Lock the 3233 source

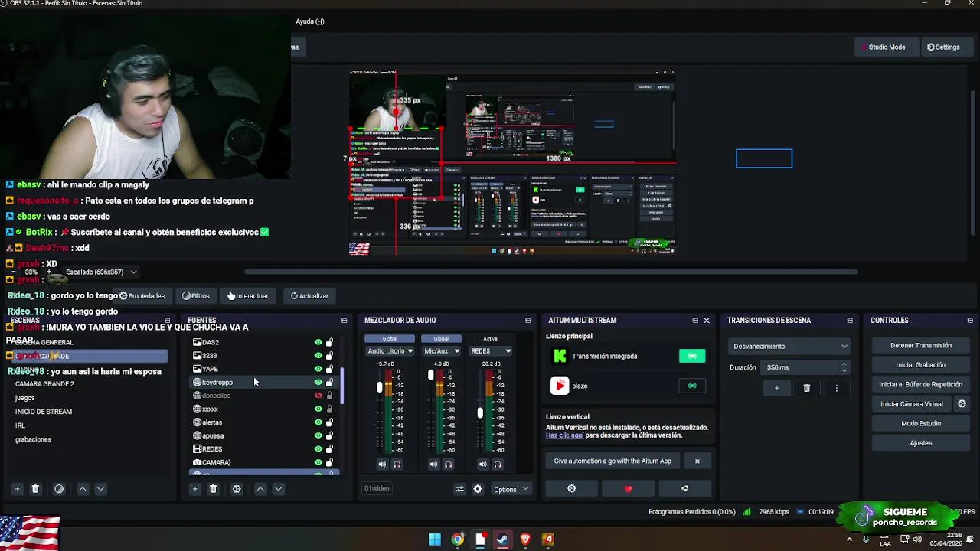330,355
